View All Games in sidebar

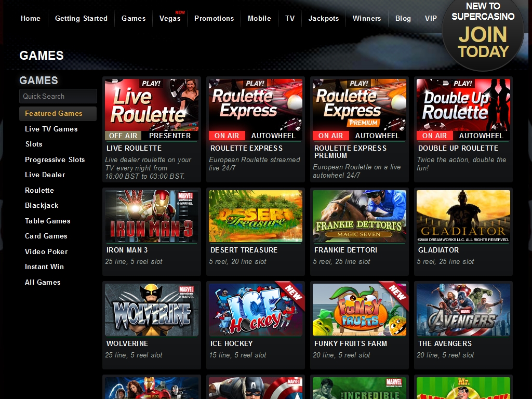coord(43,282)
